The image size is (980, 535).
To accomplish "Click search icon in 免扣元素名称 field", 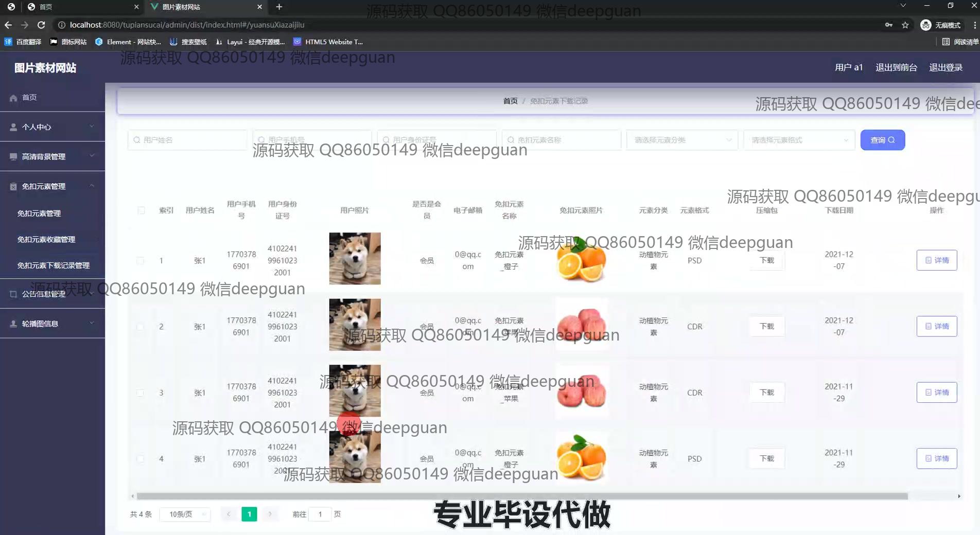I will click(x=511, y=140).
